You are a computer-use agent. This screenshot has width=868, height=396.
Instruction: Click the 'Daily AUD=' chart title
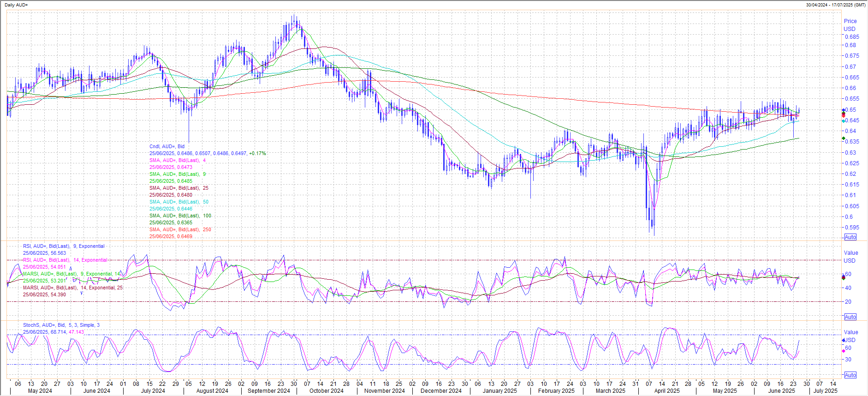coord(16,5)
